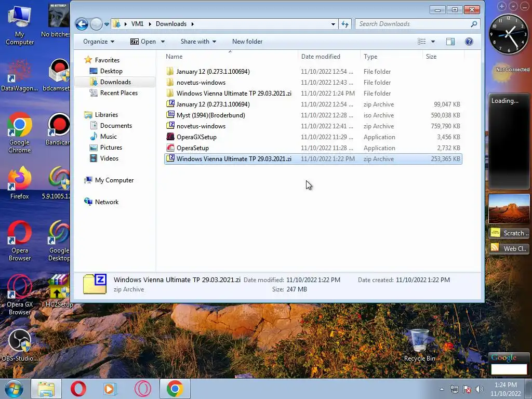
Task: Toggle the preview pane button
Action: pos(450,42)
